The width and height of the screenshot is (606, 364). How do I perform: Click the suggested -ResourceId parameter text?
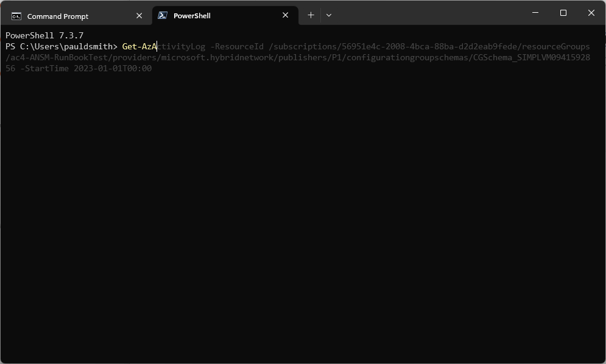point(237,46)
